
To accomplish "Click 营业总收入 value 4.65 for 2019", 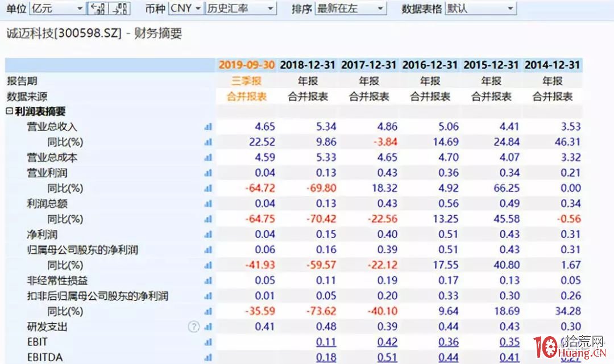I will [265, 127].
